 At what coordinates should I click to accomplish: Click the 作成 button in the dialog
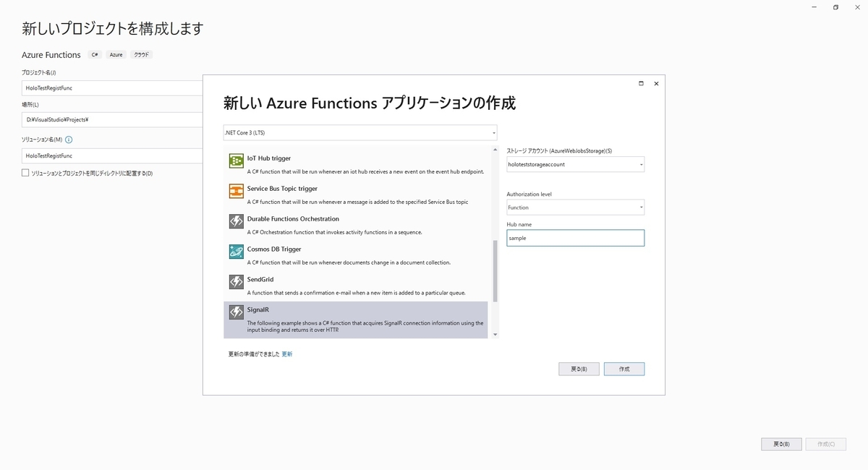point(624,369)
